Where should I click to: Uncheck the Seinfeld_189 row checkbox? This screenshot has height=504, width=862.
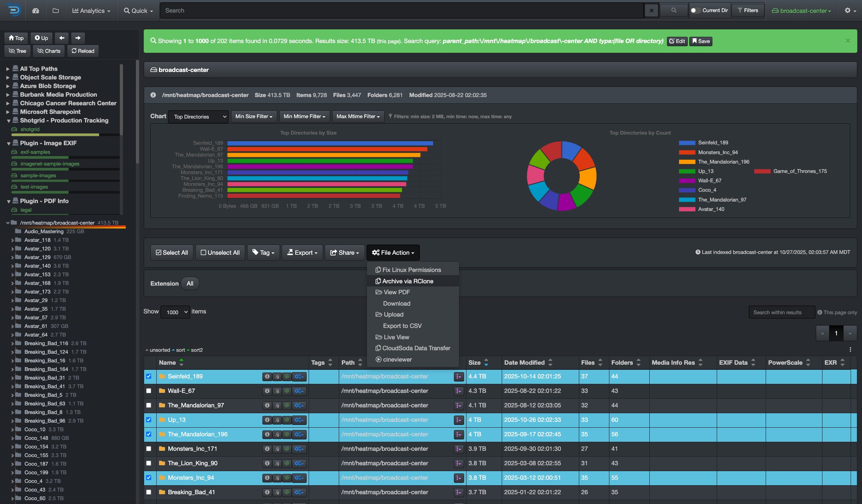149,376
